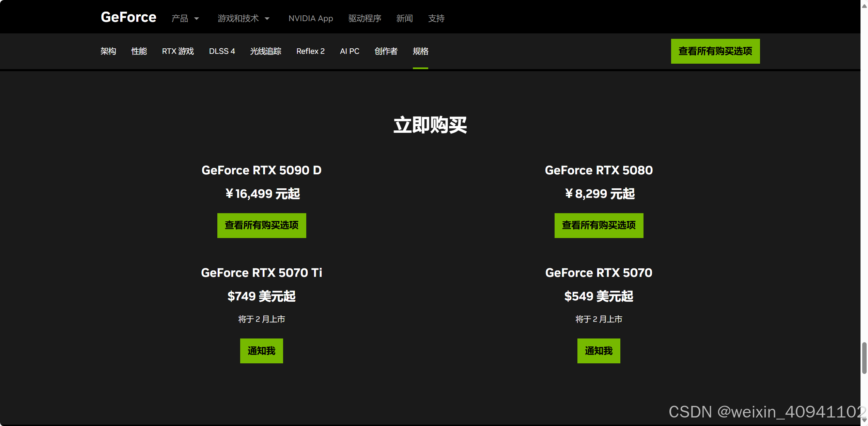This screenshot has width=868, height=426.
Task: View purchase options for RTX 5090 D
Action: pyautogui.click(x=261, y=225)
